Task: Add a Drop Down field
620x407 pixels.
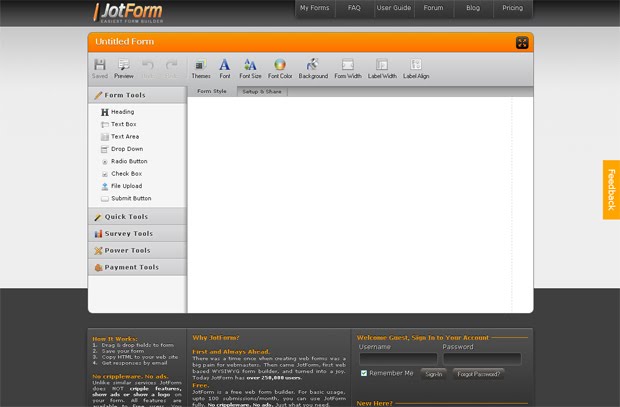Action: click(122, 149)
